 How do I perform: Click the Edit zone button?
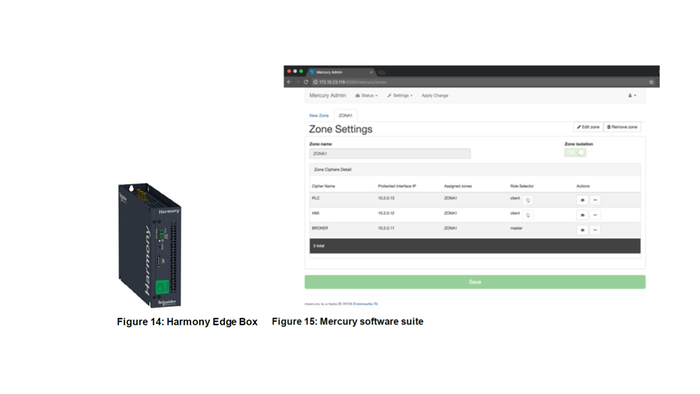coord(588,127)
